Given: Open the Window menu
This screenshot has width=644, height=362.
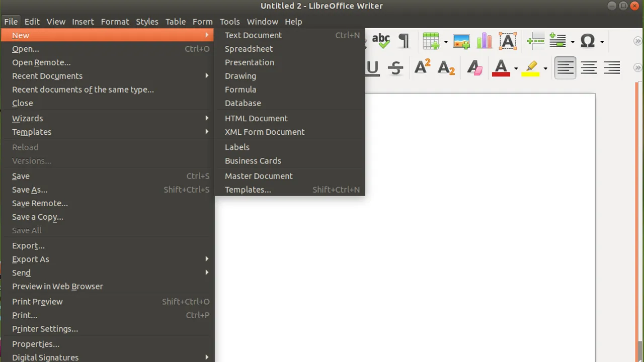Looking at the screenshot, I should coord(263,22).
